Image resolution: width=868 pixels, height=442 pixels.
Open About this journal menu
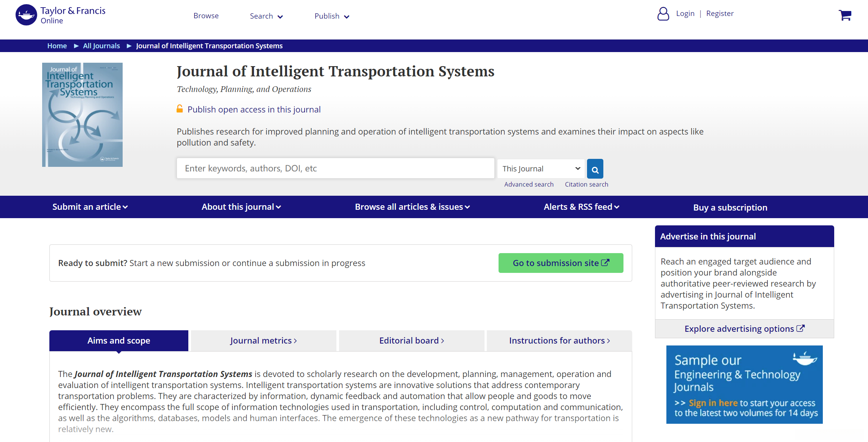[x=241, y=207]
